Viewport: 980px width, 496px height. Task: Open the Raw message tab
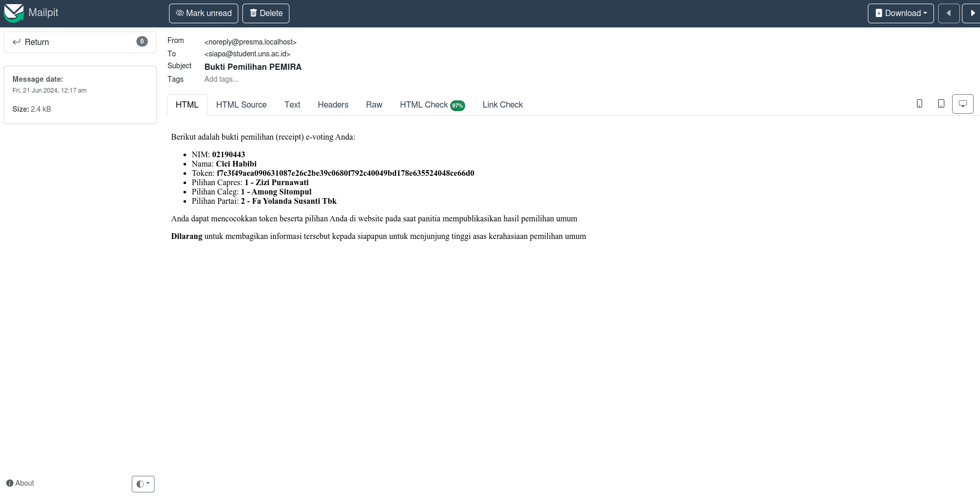pyautogui.click(x=374, y=105)
